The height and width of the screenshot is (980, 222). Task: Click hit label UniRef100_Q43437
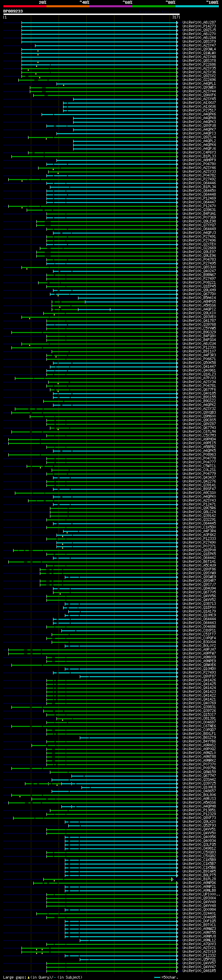[x=199, y=477]
